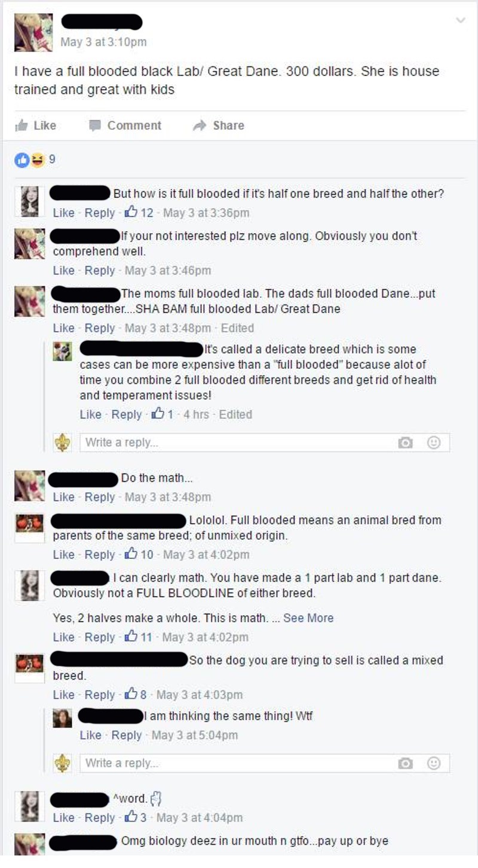Click the Comment button under the post
The image size is (478, 868).
point(125,126)
